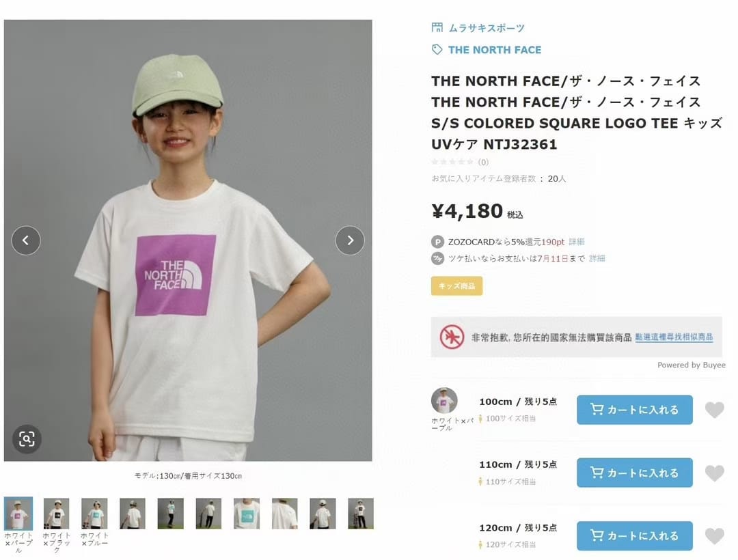Image resolution: width=738 pixels, height=560 pixels.
Task: Favorite the 120cm size with heart
Action: [714, 536]
